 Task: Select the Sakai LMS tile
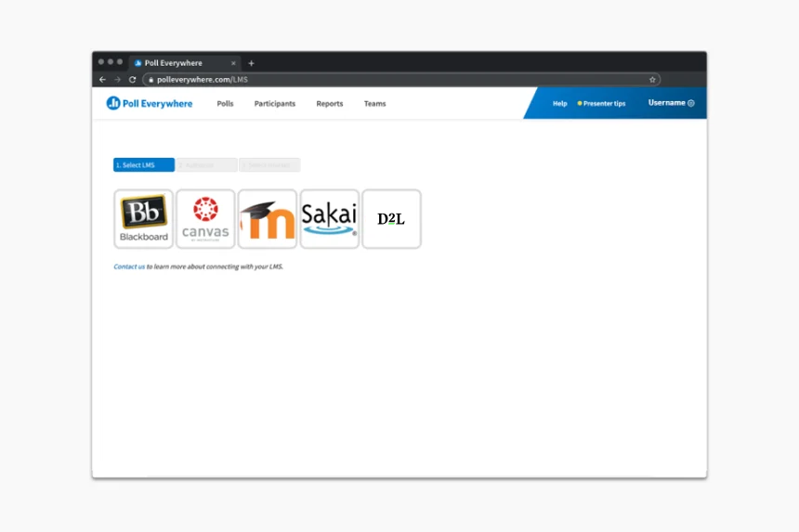(330, 219)
